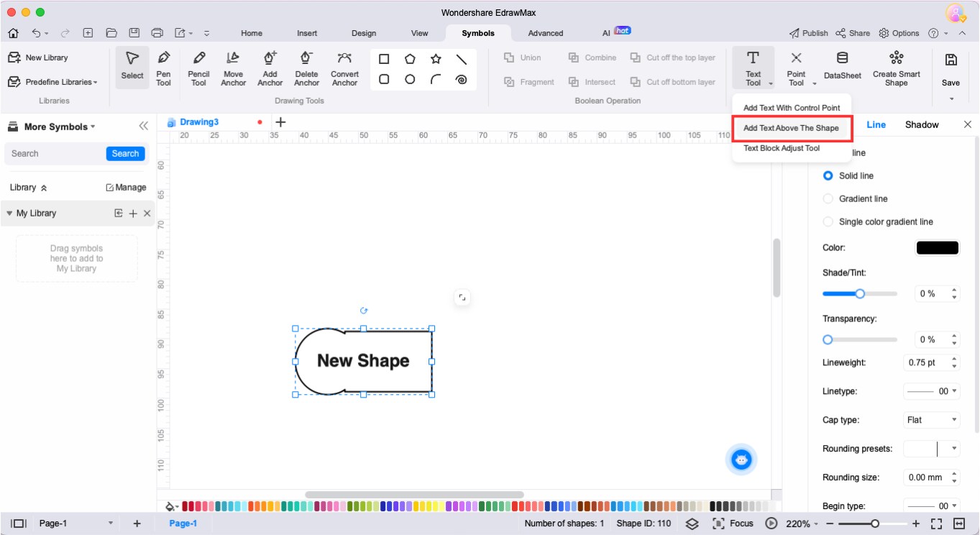980x535 pixels.
Task: Pick the spiral drawing shape
Action: click(x=462, y=79)
